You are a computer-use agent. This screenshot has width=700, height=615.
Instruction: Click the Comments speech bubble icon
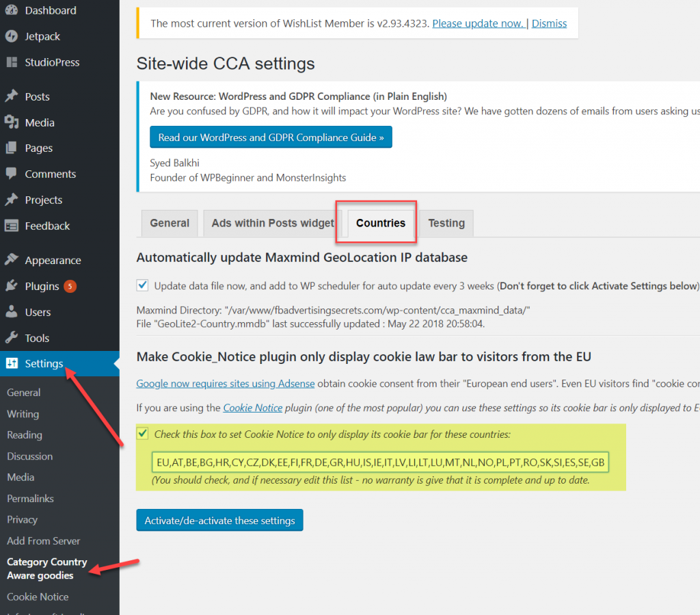tap(12, 174)
